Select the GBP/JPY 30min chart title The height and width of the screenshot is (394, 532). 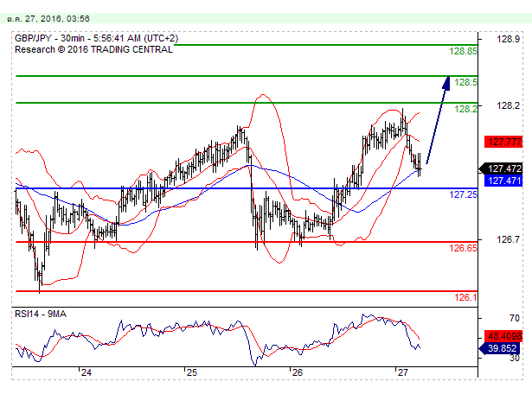(x=96, y=38)
